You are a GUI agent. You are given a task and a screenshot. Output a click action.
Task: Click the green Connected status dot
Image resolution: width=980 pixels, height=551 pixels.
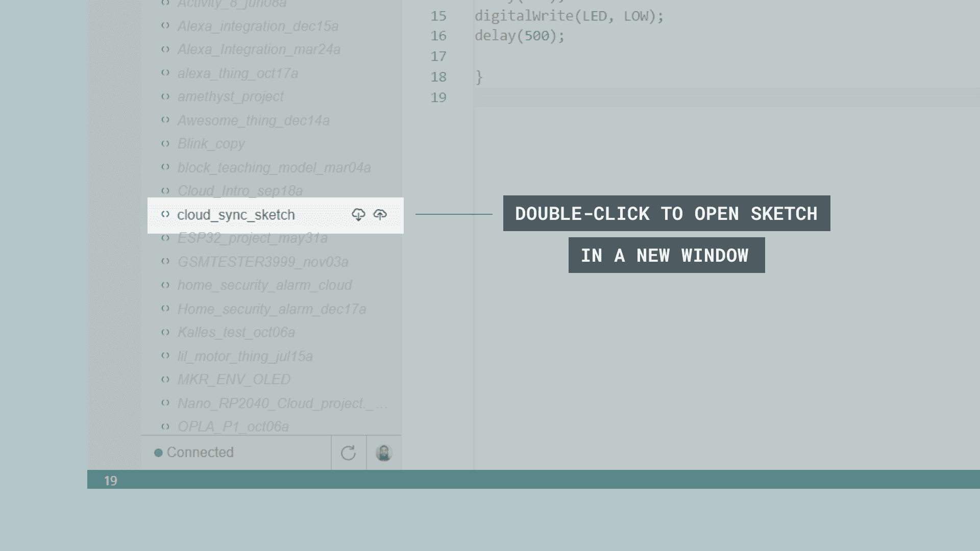[158, 453]
